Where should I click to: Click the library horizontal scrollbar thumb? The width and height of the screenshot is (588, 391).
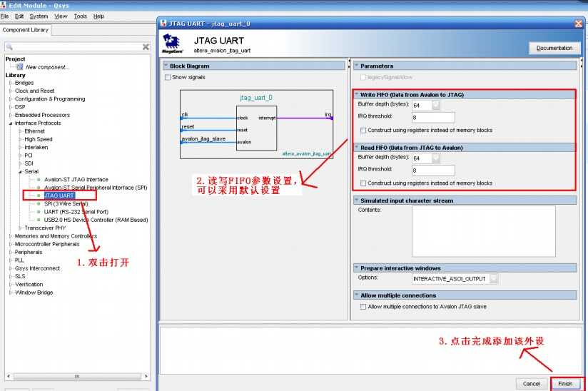(x=77, y=376)
